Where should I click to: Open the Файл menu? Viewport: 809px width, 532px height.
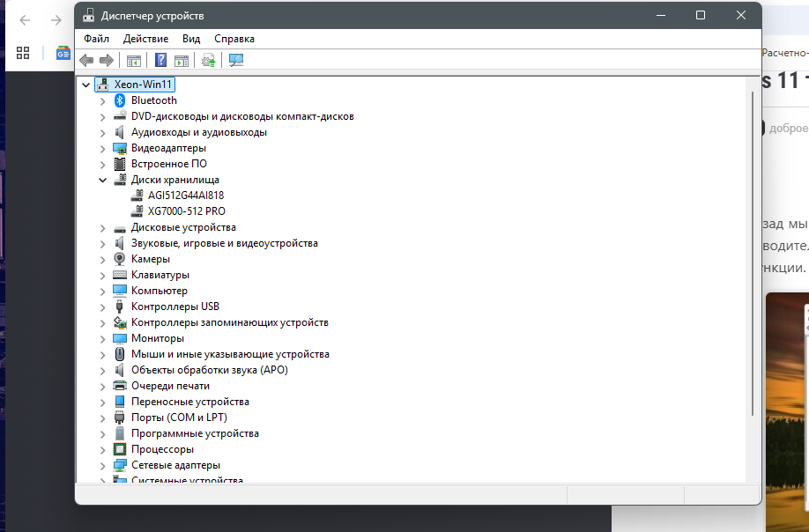(96, 39)
